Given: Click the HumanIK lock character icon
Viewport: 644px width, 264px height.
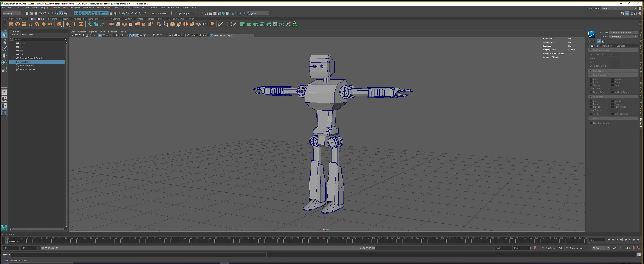Looking at the screenshot, I should pos(598,41).
